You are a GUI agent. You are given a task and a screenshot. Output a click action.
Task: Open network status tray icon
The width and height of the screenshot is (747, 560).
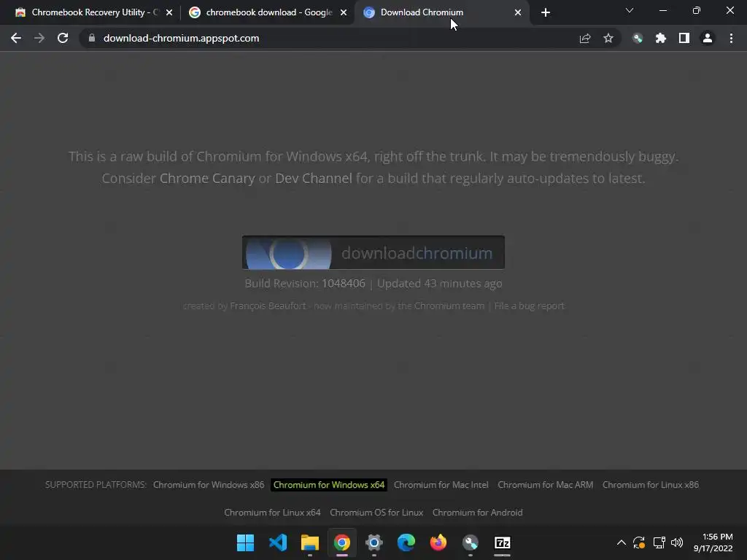[x=659, y=542]
